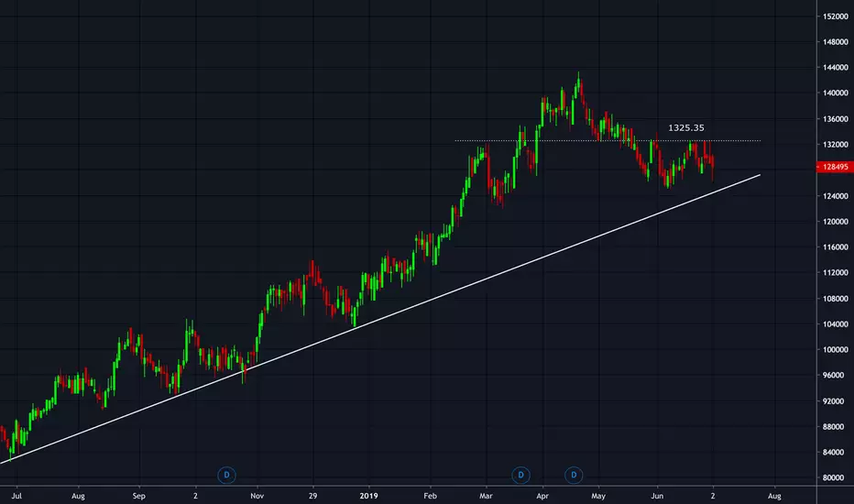Viewport: 854px width, 504px height.
Task: Click the 136000 price axis label
Action: click(x=836, y=119)
